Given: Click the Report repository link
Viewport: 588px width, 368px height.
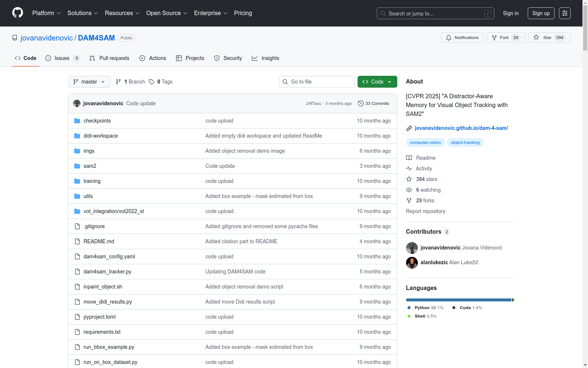Looking at the screenshot, I should click(426, 211).
